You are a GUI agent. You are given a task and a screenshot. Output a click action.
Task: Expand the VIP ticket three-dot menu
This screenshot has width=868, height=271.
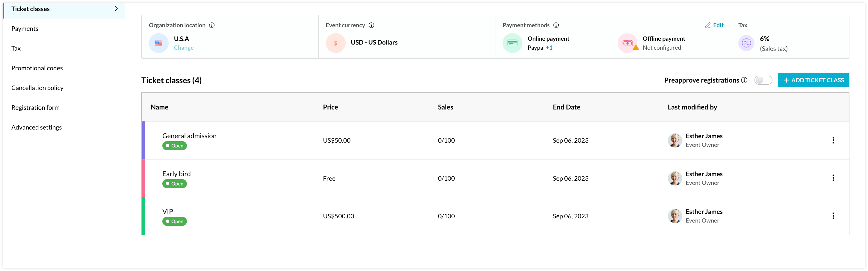834,216
